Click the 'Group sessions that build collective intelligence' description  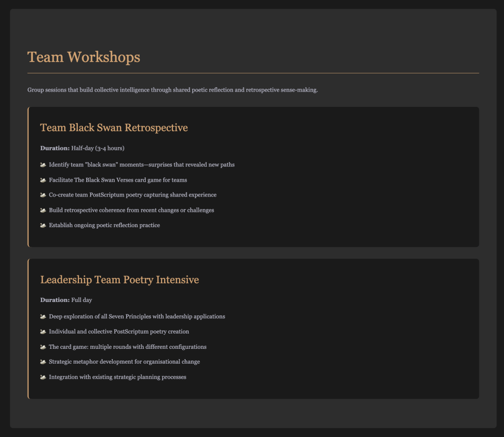173,90
